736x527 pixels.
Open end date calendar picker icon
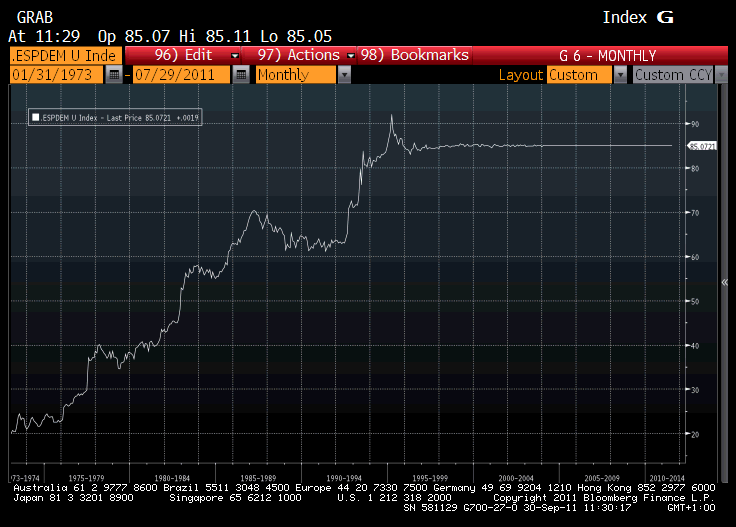pyautogui.click(x=241, y=75)
